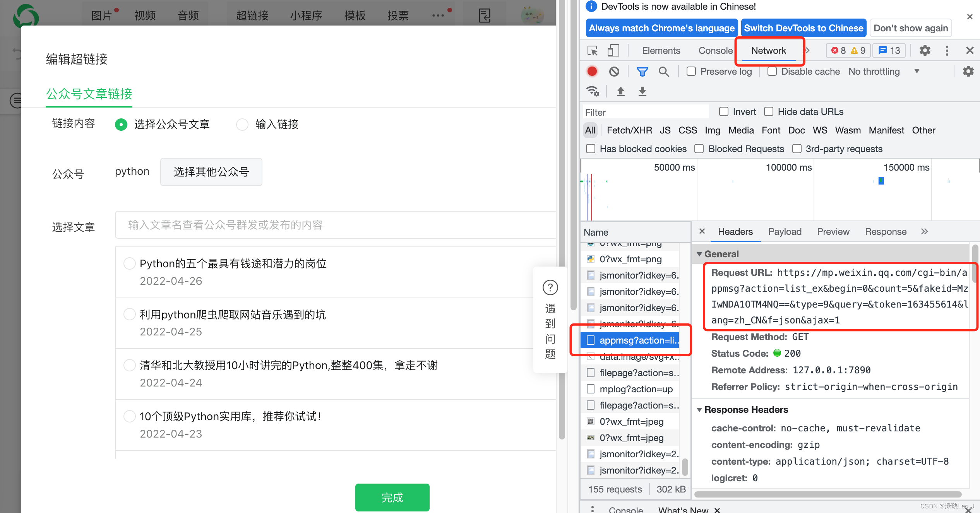The width and height of the screenshot is (980, 513).
Task: Enable the Disable cache checkbox
Action: coord(772,72)
